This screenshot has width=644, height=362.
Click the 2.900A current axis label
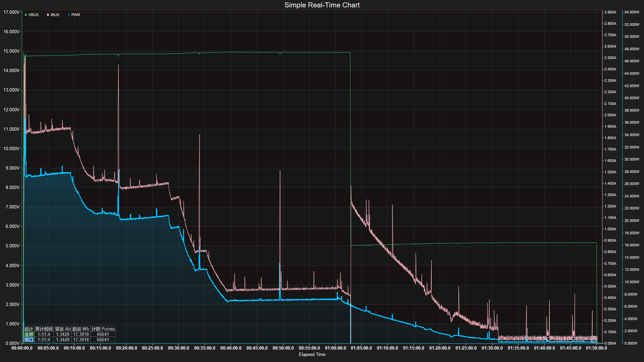pyautogui.click(x=610, y=12)
